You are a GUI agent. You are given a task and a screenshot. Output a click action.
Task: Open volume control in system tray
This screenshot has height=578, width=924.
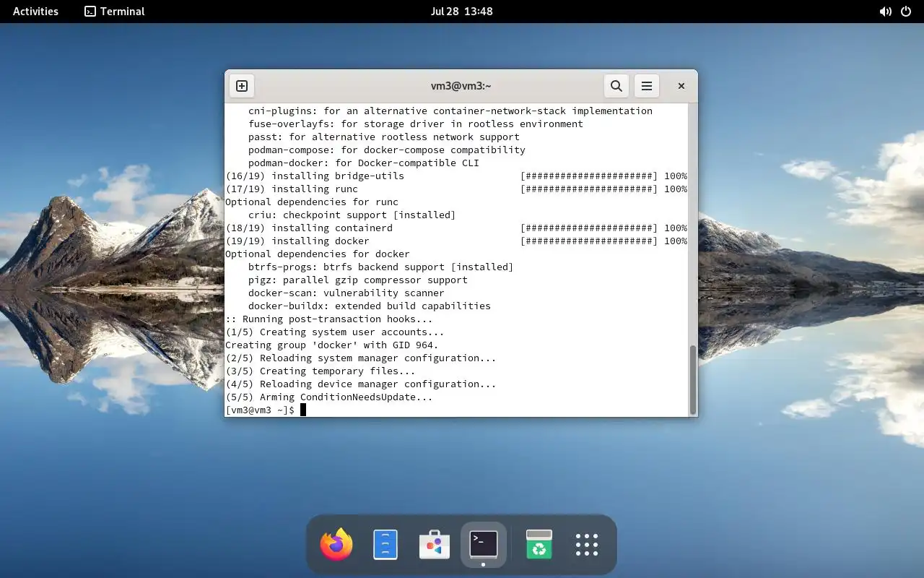coord(885,12)
